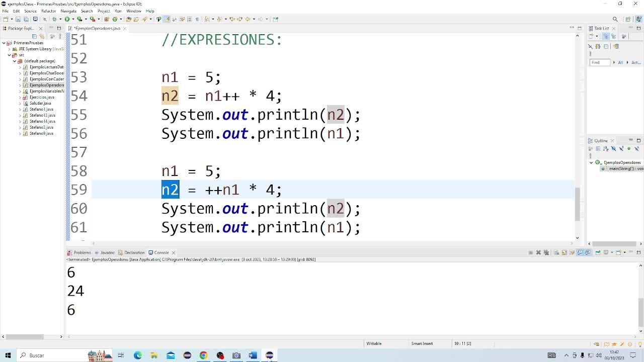Open the Navigate menu
Image resolution: width=644 pixels, height=362 pixels.
[68, 11]
